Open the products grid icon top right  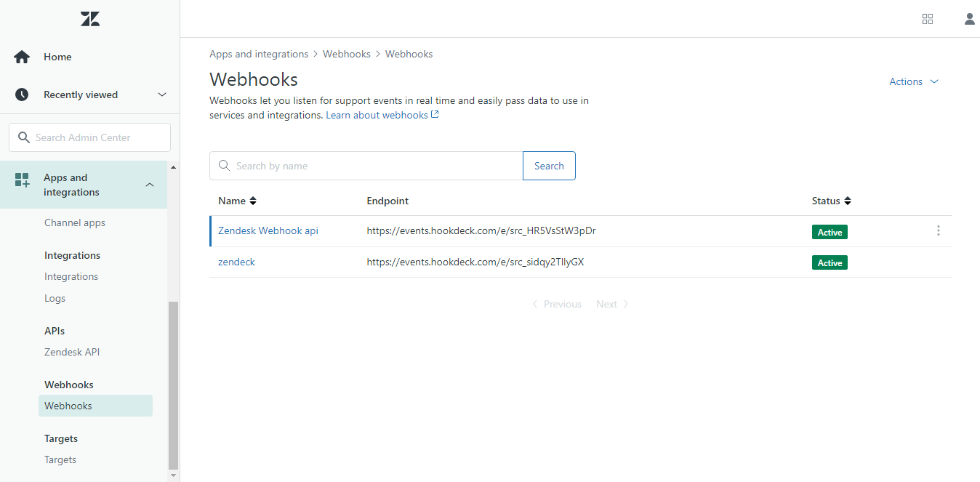[928, 18]
